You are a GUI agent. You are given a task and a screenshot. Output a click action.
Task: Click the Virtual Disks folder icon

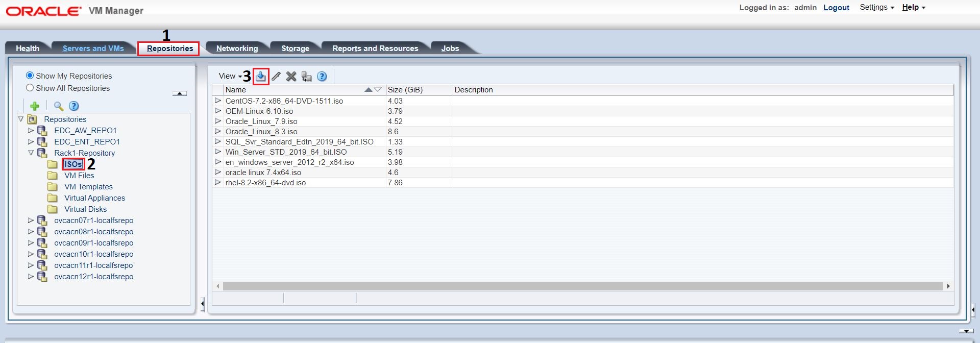coord(53,209)
